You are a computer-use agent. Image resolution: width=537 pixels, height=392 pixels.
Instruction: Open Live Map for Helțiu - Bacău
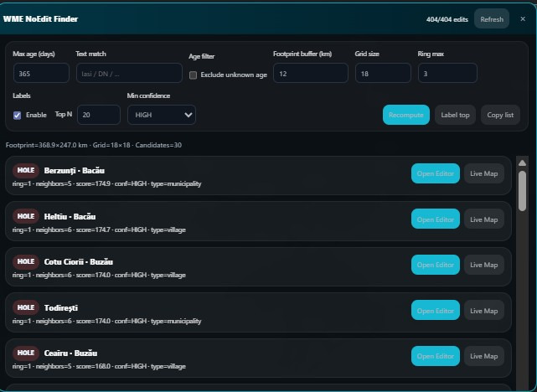(484, 219)
